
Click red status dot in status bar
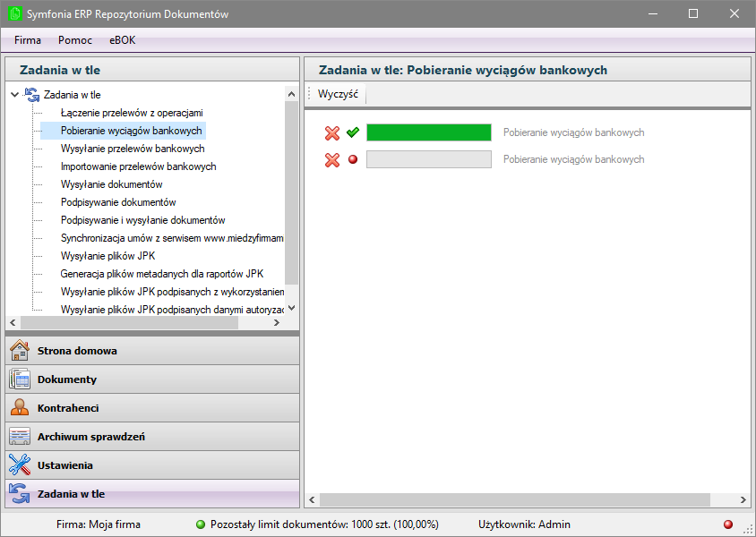[x=728, y=524]
